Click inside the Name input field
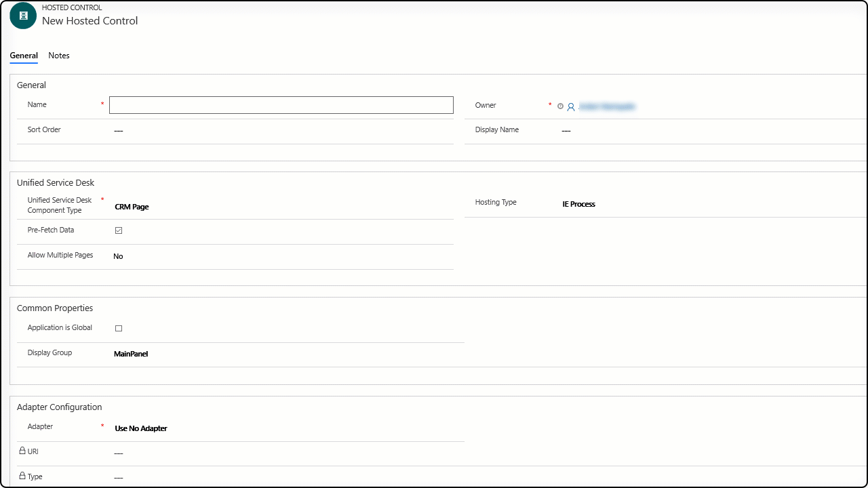This screenshot has height=488, width=868. tap(281, 104)
